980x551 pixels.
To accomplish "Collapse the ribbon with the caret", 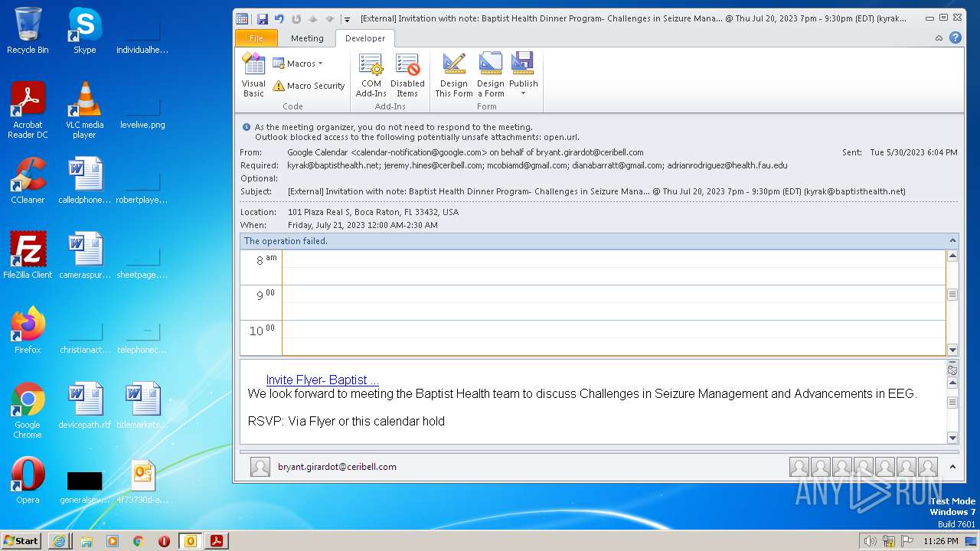I will [x=939, y=37].
